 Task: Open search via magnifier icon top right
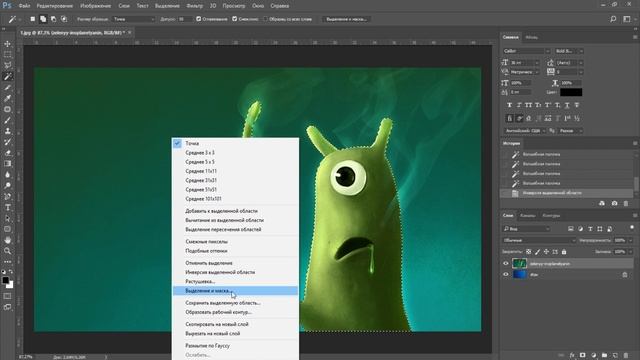[x=613, y=19]
